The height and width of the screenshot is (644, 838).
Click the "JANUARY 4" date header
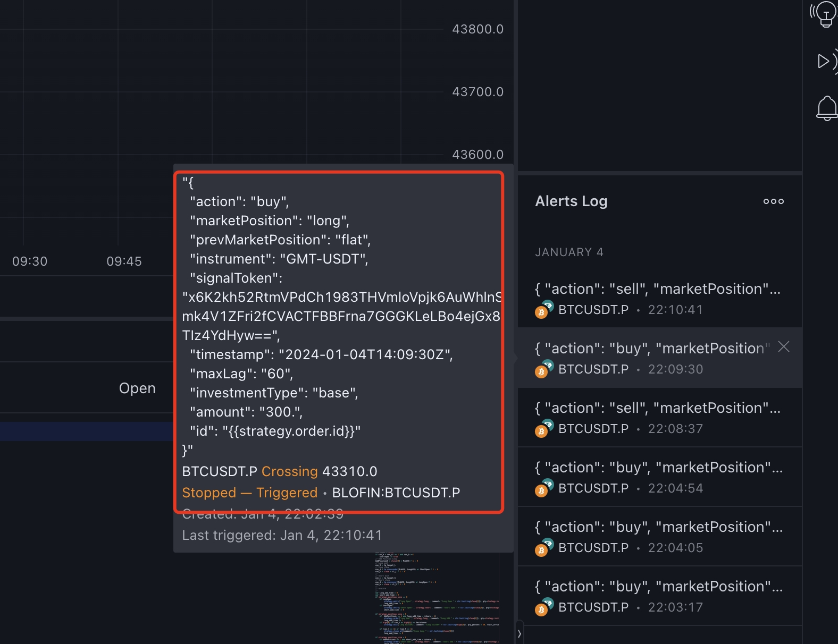coord(569,252)
